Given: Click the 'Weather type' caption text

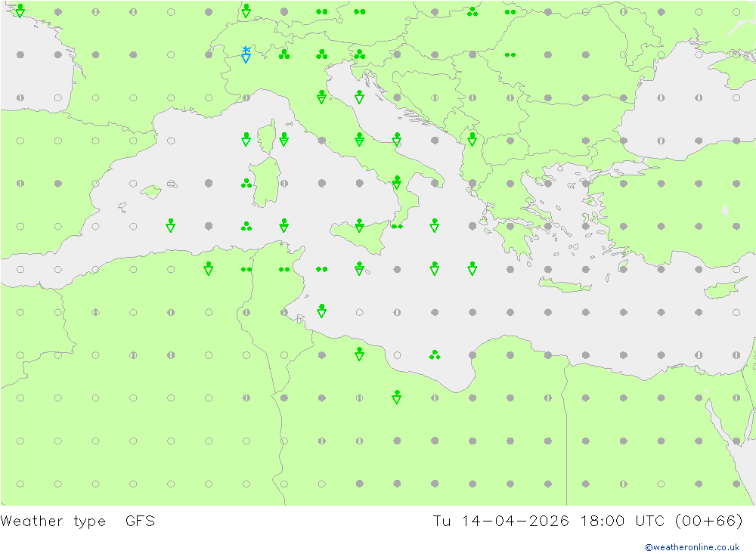Looking at the screenshot, I should tap(53, 522).
